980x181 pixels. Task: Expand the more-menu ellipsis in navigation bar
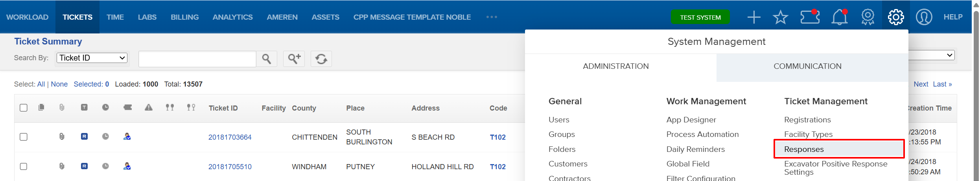(492, 17)
